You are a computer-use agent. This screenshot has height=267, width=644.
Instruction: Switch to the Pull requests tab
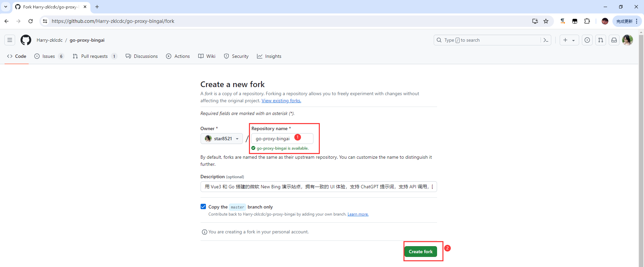click(x=95, y=56)
